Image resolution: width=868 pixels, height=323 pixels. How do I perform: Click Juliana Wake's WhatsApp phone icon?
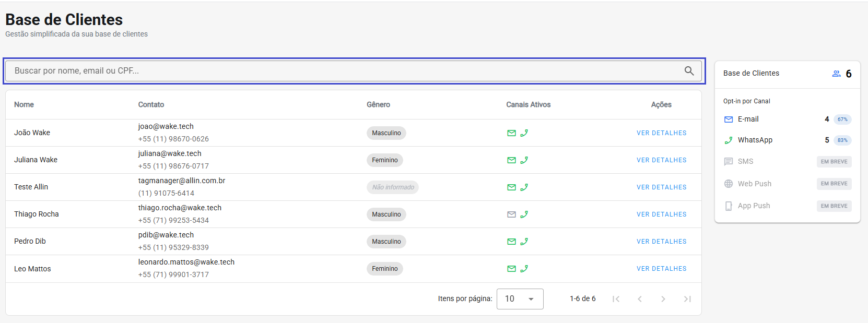[524, 160]
